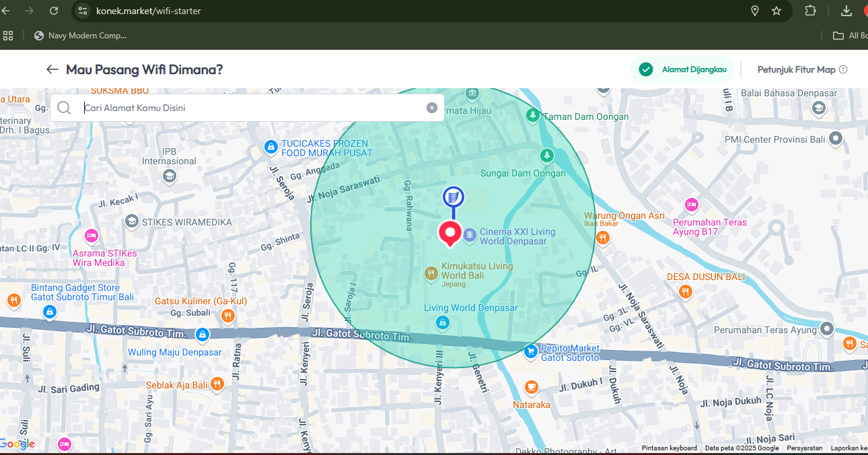The image size is (868, 455).
Task: Open the browser extensions puzzle icon
Action: (x=810, y=11)
